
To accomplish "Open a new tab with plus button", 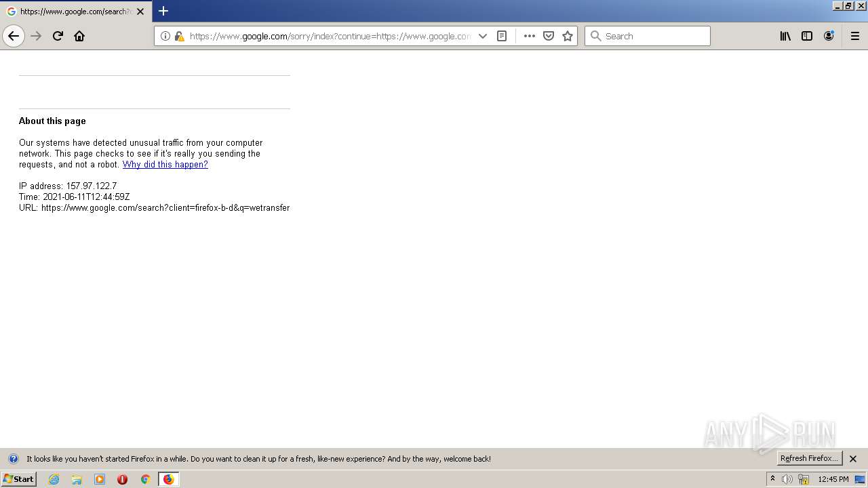I will pyautogui.click(x=163, y=11).
